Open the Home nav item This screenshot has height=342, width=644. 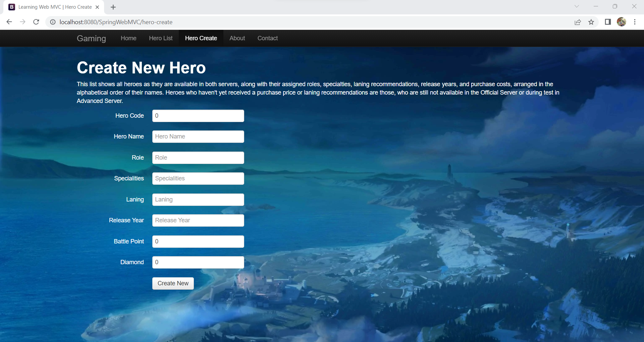[x=128, y=38]
